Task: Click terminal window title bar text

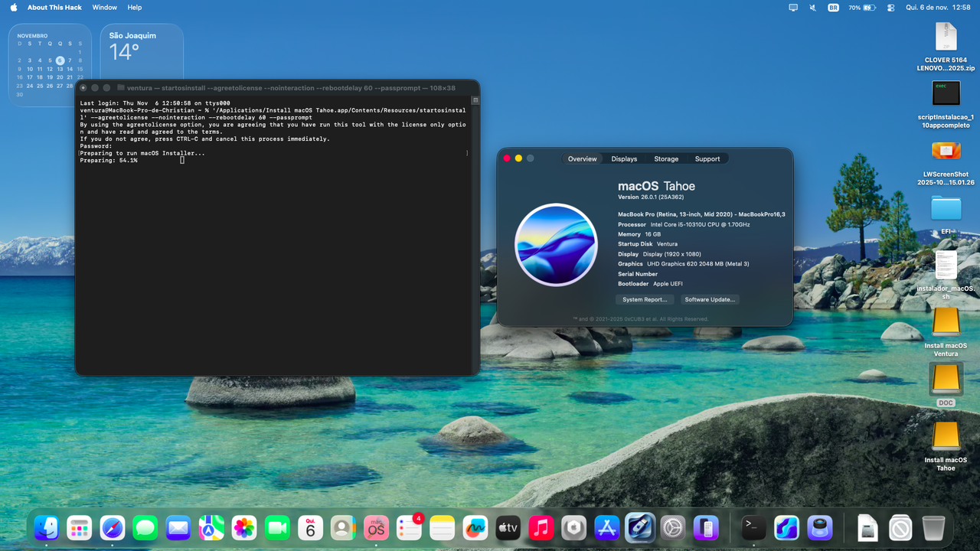Action: point(291,88)
